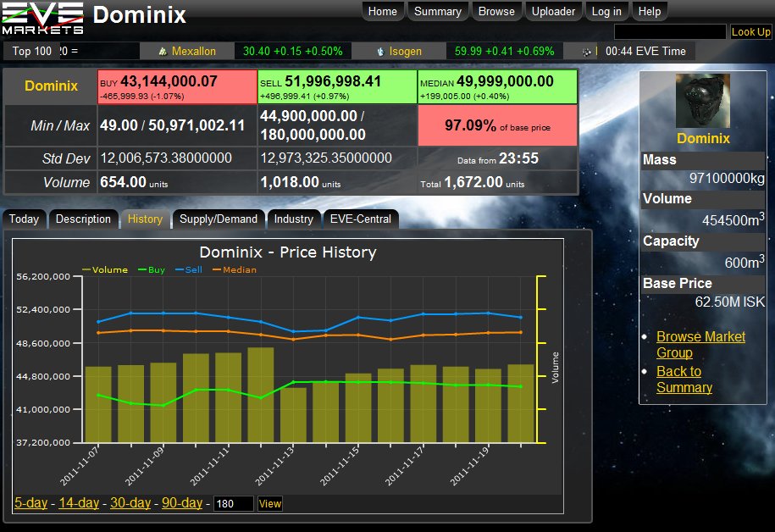Screen dimensions: 775x532
Task: Click the 00:44 EVE Time clock
Action: point(645,52)
